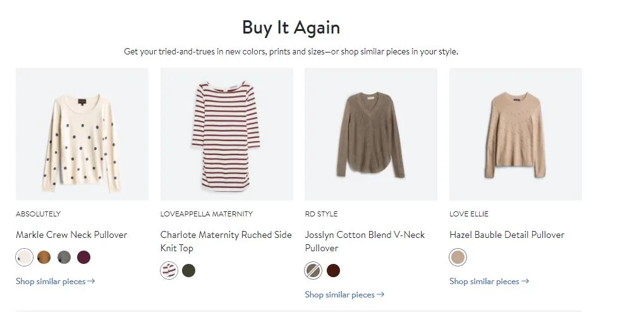Screen dimensions: 644x312
Task: Select cream swatch for Markle Crew Neck Pullover
Action: click(x=24, y=258)
